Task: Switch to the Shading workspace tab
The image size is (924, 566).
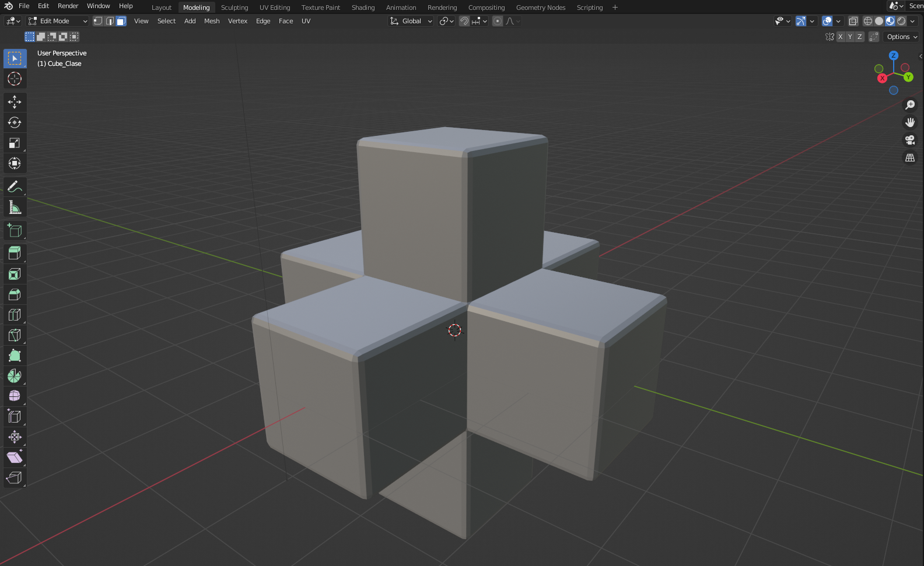Action: coord(363,8)
